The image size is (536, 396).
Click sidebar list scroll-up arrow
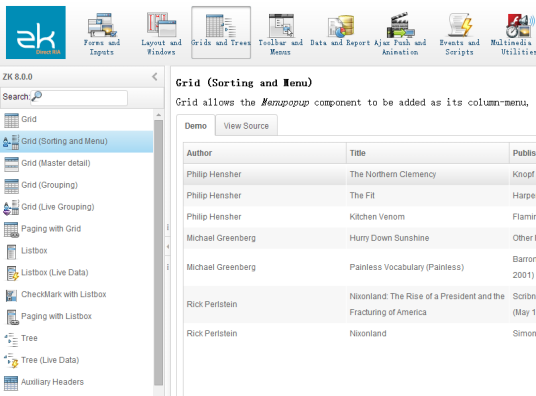[158, 115]
